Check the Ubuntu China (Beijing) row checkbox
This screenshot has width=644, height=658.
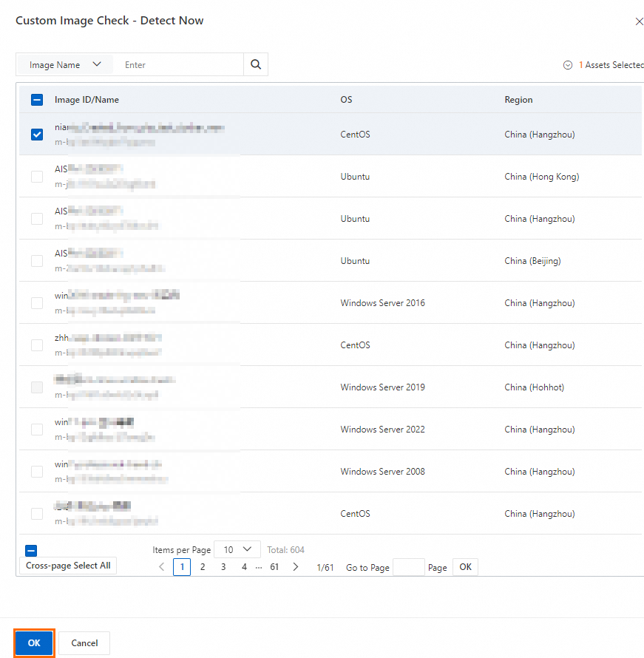[x=37, y=261]
